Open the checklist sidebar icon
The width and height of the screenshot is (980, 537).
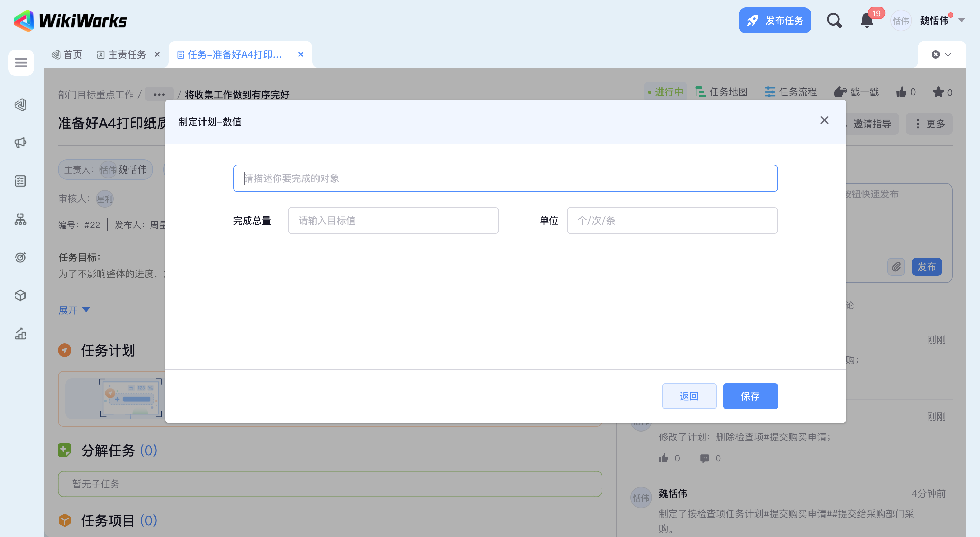point(20,181)
